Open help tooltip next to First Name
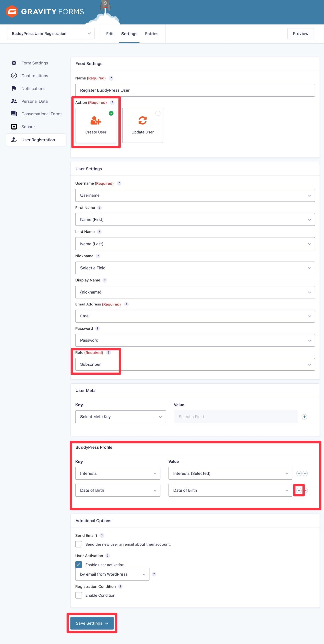This screenshot has width=324, height=644. click(100, 208)
